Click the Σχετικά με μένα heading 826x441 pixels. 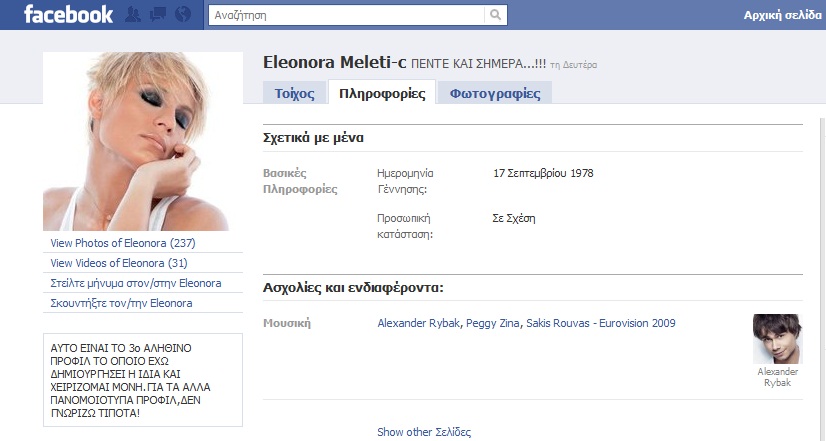(x=313, y=138)
